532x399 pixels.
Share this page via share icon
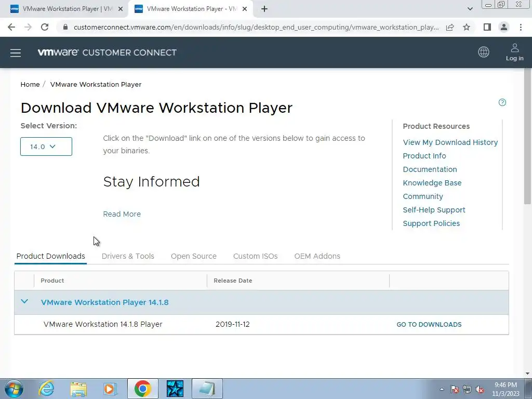(x=450, y=27)
